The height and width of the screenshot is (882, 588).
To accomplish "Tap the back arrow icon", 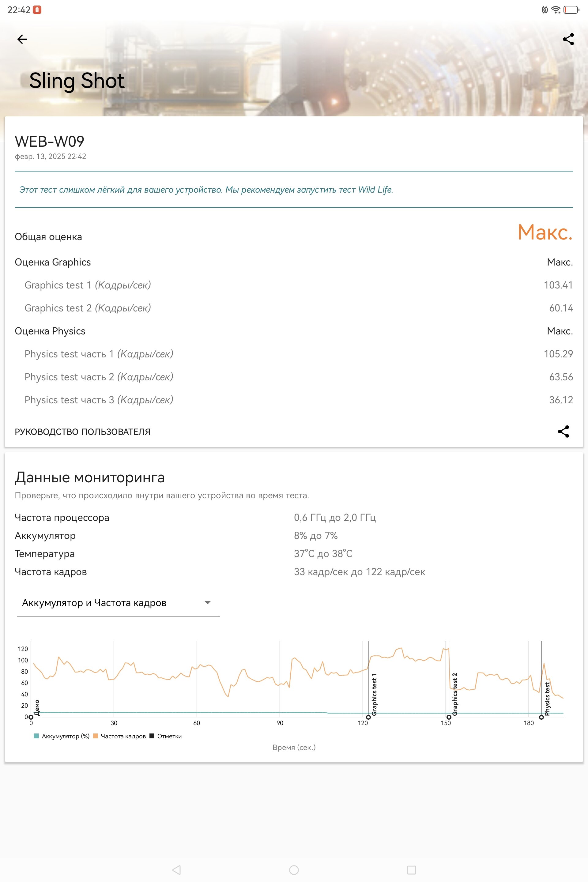I will click(22, 39).
